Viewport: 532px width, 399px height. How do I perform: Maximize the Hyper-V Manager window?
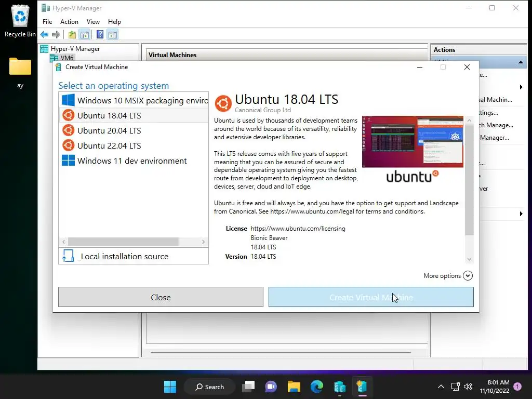tap(492, 8)
